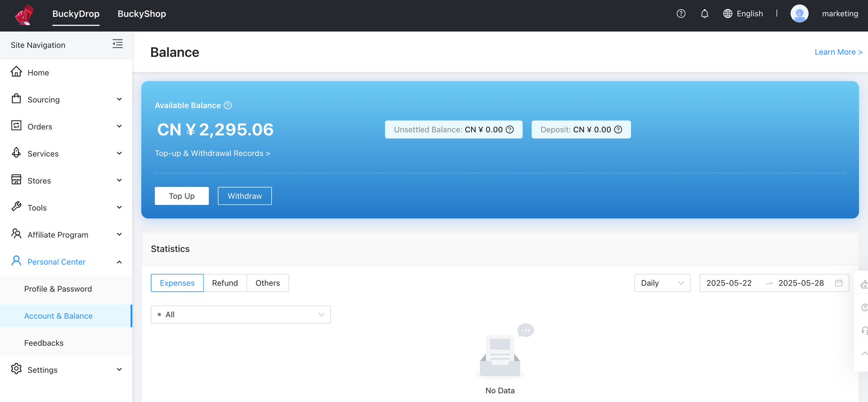Click the Services rocket icon
The width and height of the screenshot is (868, 402).
tap(16, 152)
